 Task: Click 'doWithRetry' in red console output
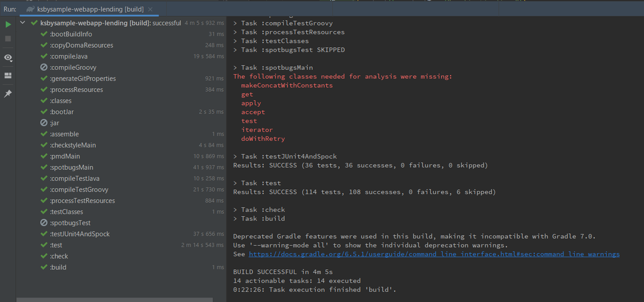(x=263, y=139)
